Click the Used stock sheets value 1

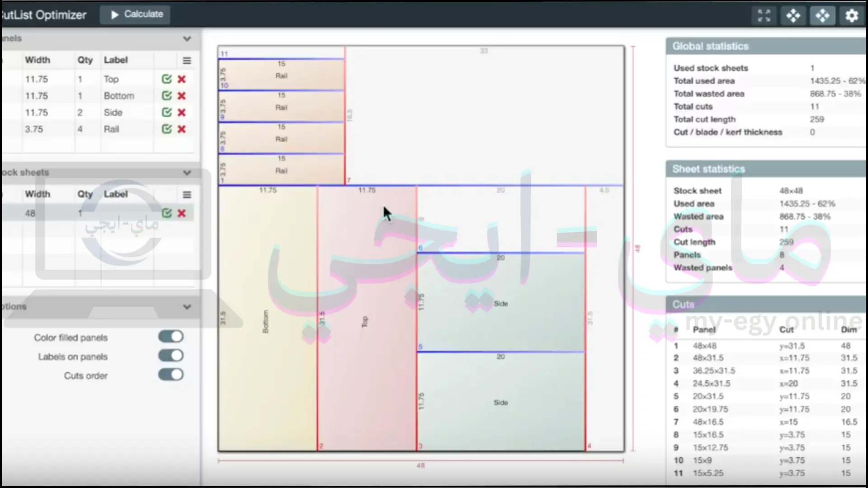812,68
